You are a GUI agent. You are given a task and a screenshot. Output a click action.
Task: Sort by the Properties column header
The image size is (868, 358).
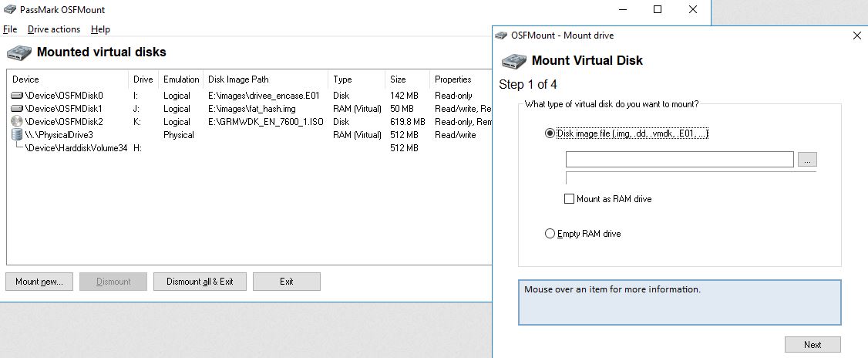point(460,79)
